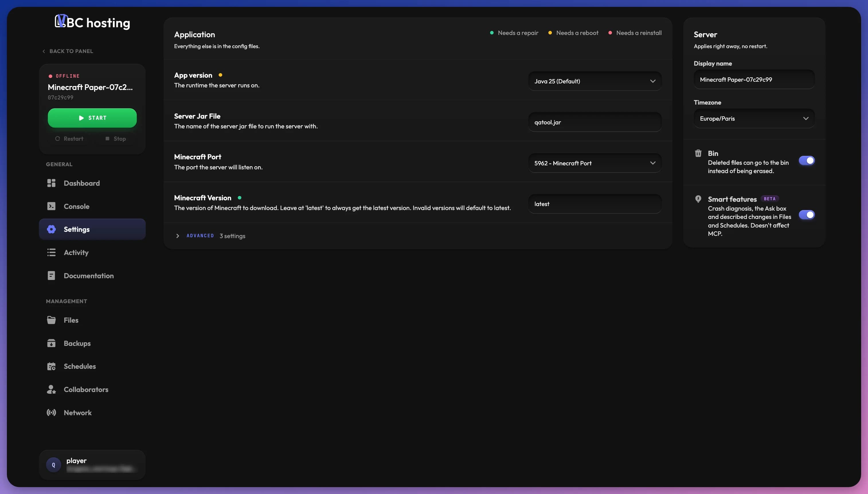Click the Bin trash can icon
This screenshot has width=868, height=494.
pyautogui.click(x=698, y=153)
